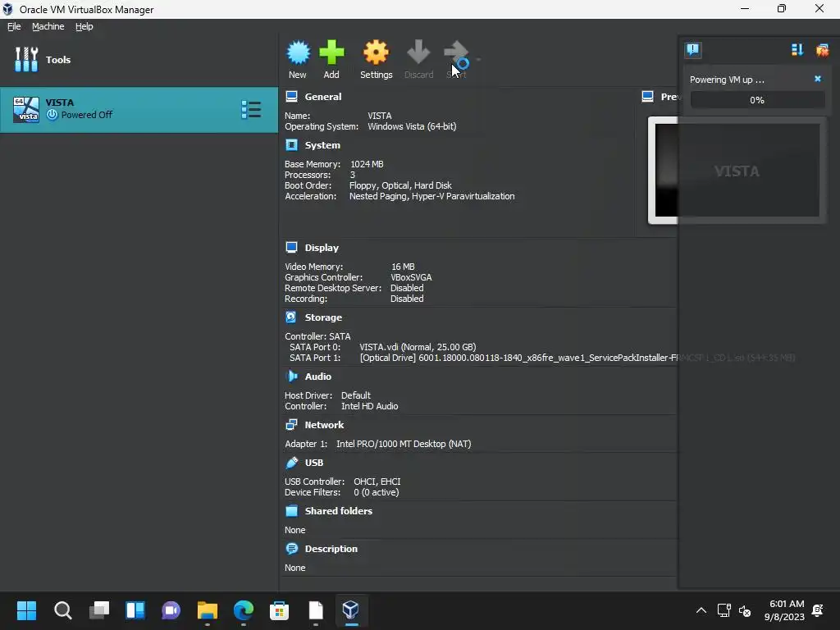Click the Intel HD Audio controller value
The height and width of the screenshot is (630, 840).
point(370,406)
